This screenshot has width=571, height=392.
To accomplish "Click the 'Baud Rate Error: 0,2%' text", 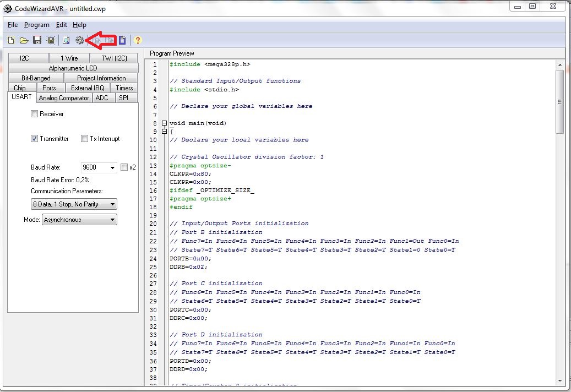I will tap(59, 180).
